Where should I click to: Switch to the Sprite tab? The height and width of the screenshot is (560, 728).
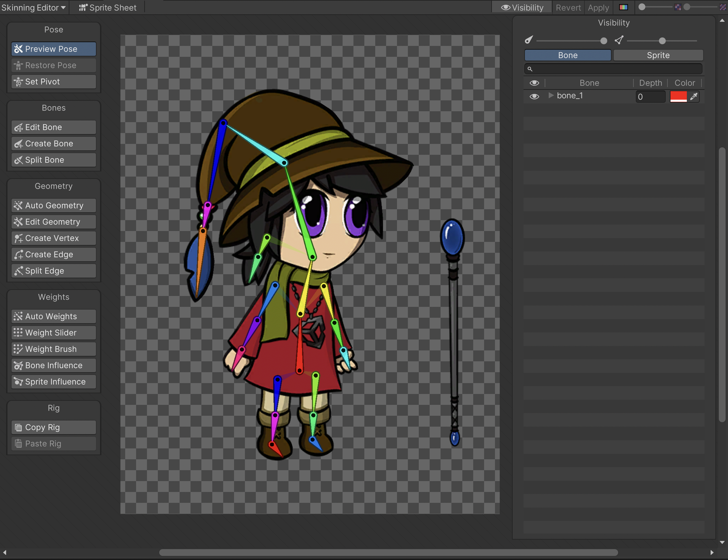click(658, 55)
